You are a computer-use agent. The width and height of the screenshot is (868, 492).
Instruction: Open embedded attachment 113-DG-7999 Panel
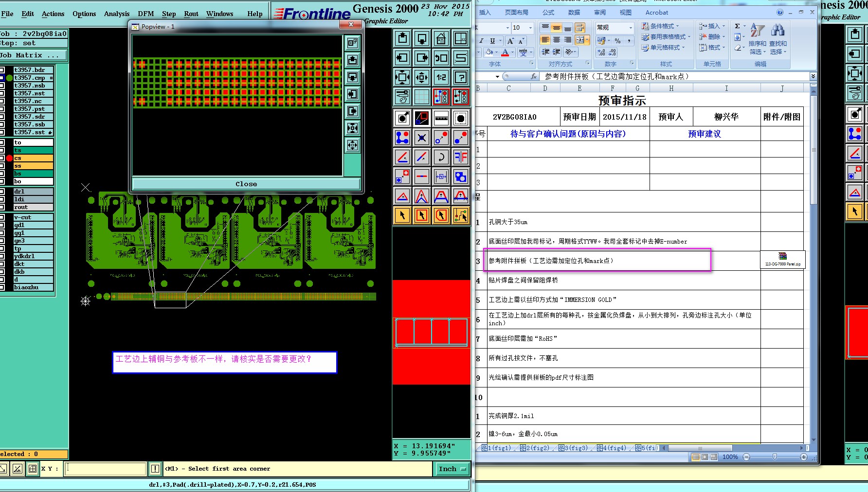(782, 259)
